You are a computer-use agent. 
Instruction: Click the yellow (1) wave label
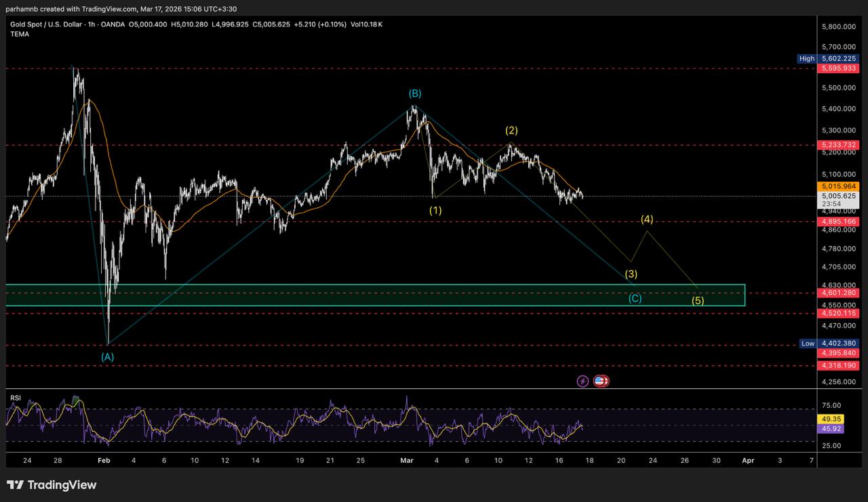[435, 210]
